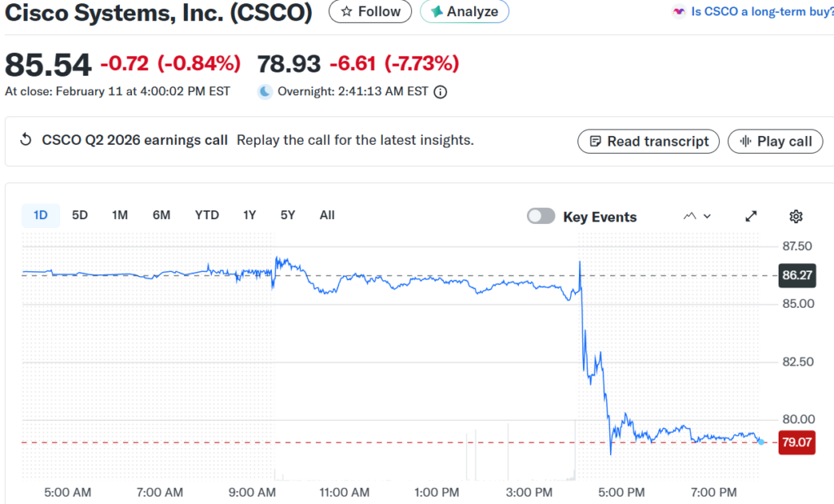Screen dimensions: 834x504
Task: Open 'Is CSCO a long-term buy?' link
Action: [x=762, y=12]
